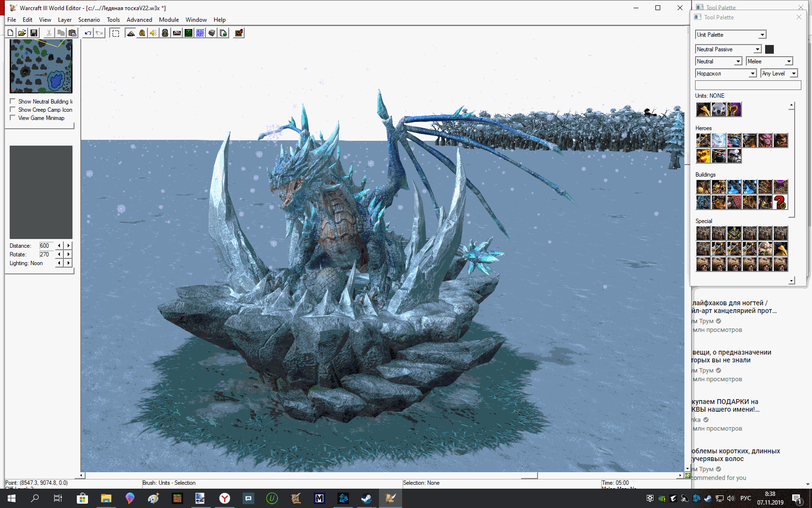Open the Trigger Editor (letter 'a' icon)

pos(142,33)
